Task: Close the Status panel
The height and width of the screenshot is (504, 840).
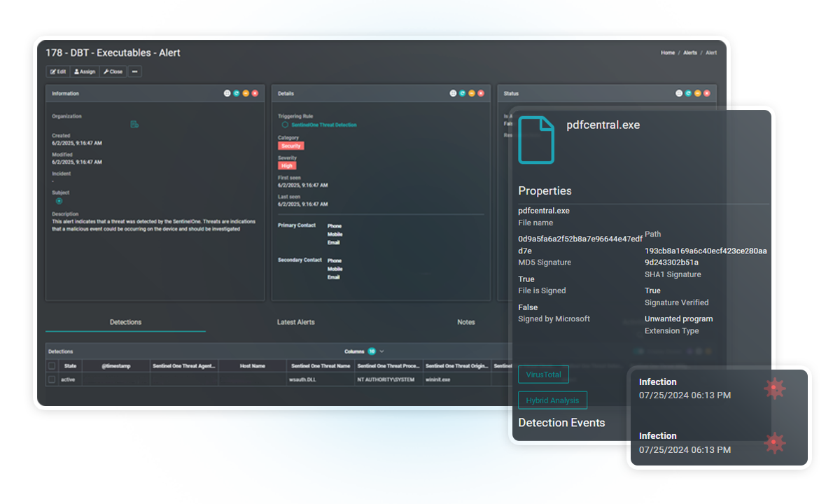Action: click(706, 92)
